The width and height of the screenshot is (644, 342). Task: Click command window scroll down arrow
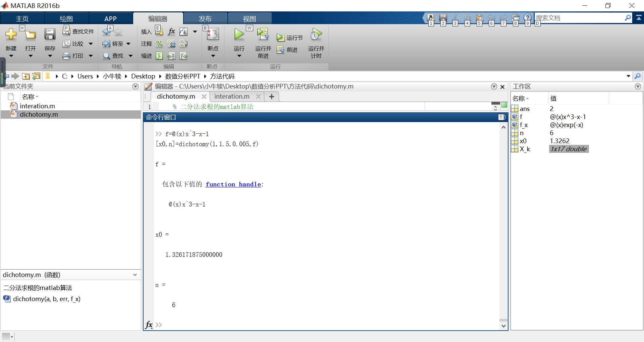[x=503, y=326]
